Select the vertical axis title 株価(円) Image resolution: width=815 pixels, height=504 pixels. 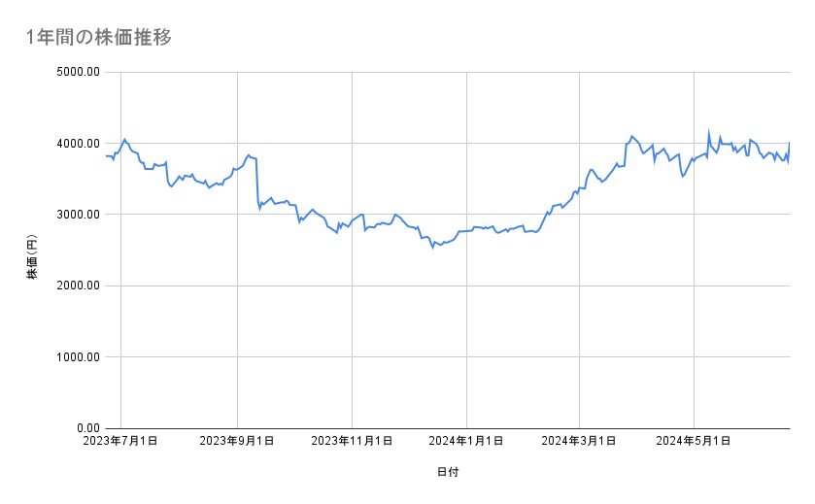33,250
